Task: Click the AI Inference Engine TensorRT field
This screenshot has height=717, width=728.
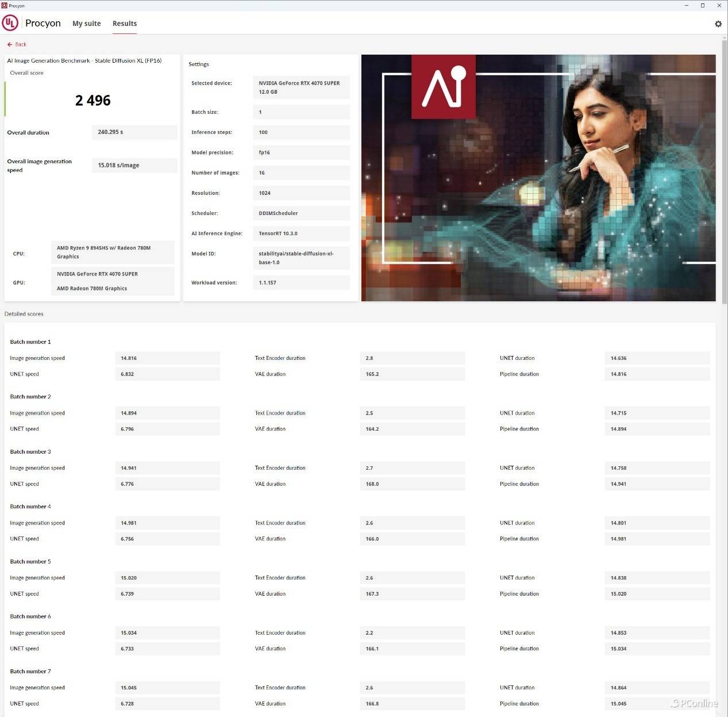Action: pos(301,233)
